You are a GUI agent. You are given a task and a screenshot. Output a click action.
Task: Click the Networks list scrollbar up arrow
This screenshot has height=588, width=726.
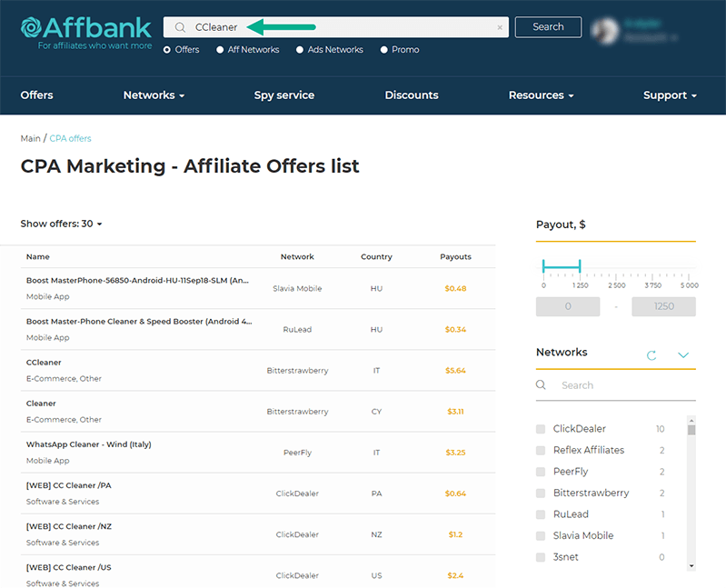pos(691,420)
